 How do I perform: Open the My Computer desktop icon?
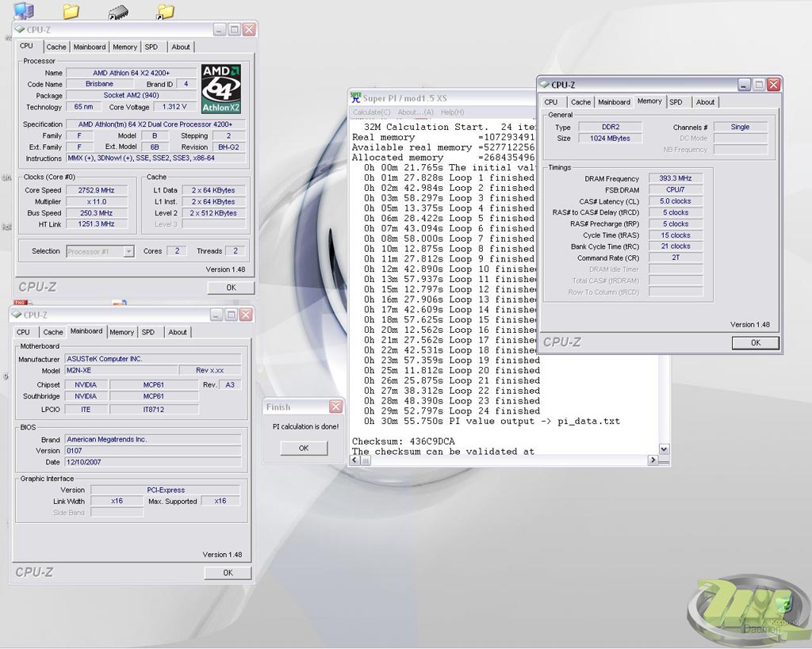[x=23, y=10]
